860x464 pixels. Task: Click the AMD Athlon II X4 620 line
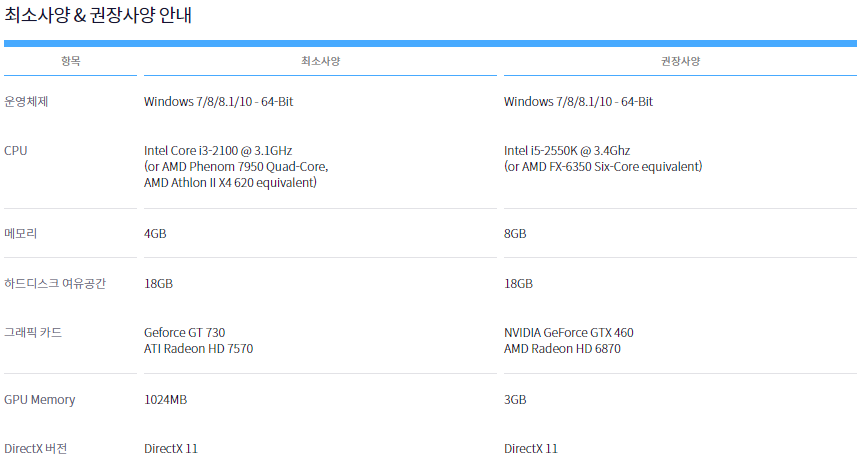pyautogui.click(x=230, y=182)
